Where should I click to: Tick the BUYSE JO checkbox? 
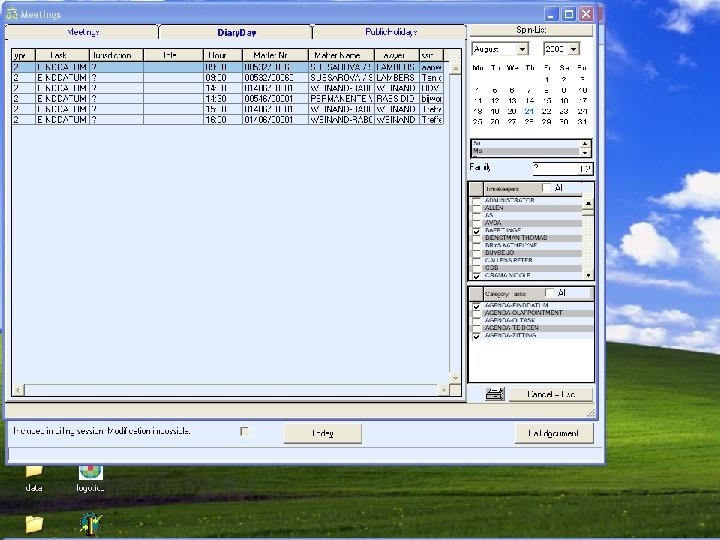(x=477, y=253)
